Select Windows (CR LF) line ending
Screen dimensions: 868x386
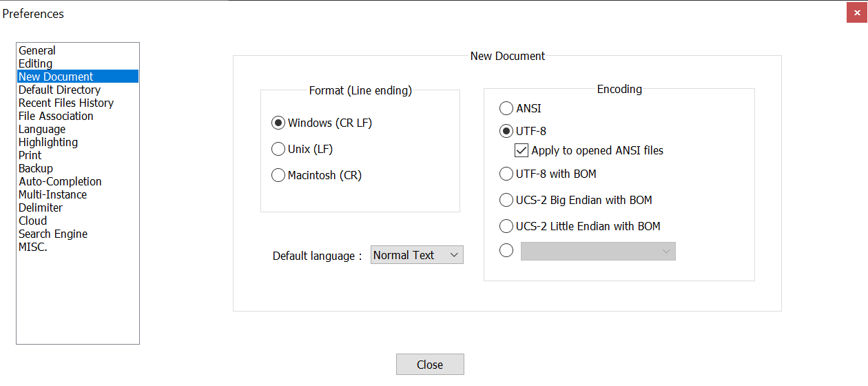278,123
